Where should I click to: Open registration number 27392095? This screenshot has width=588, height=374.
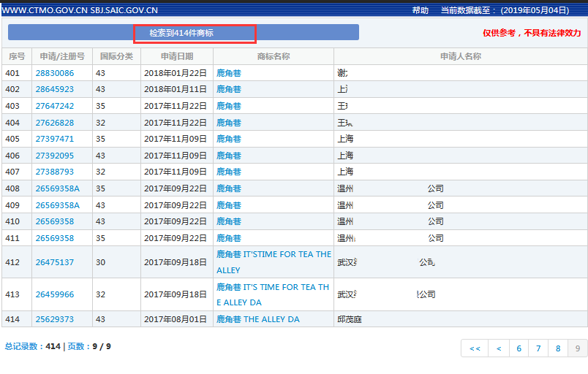(55, 156)
